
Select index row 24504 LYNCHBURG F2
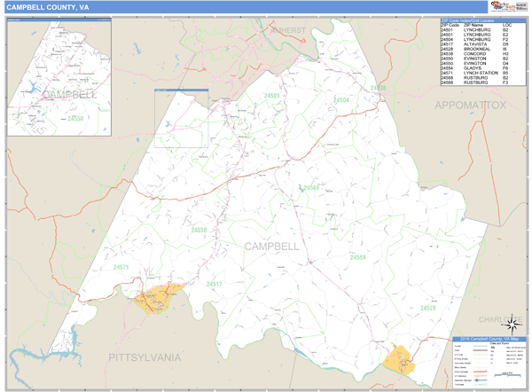coord(483,39)
